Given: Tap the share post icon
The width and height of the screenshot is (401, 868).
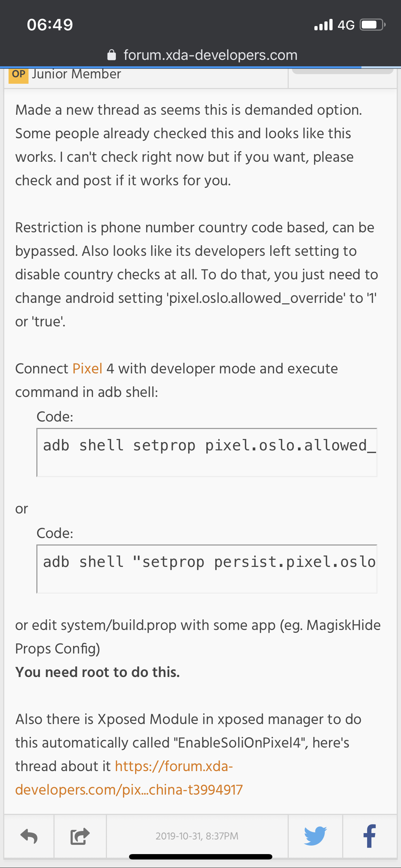Looking at the screenshot, I should (x=80, y=836).
